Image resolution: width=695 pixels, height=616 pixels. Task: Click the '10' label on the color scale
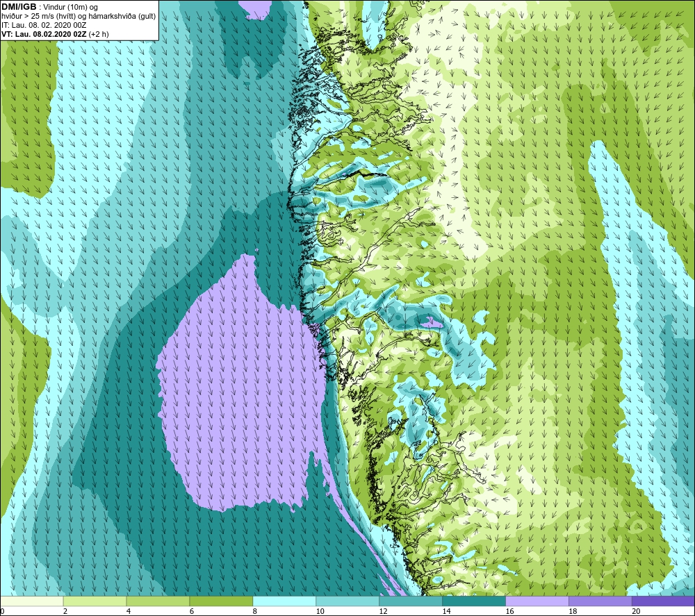(x=320, y=611)
